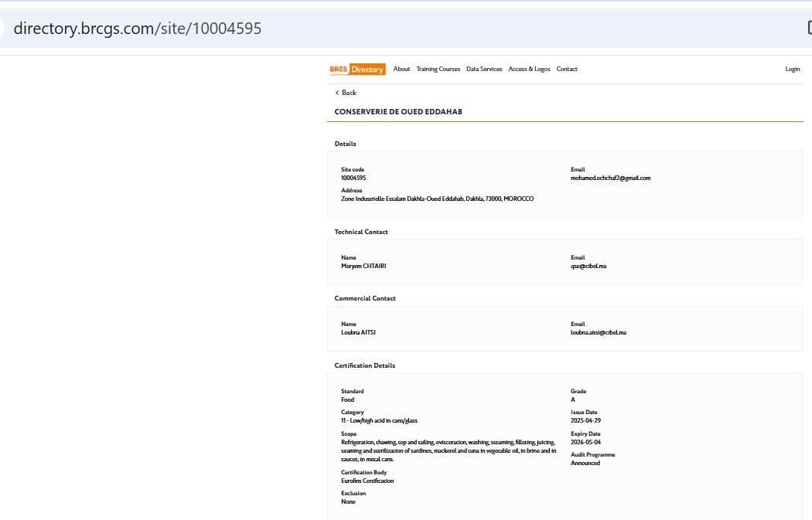Viewport: 812px width, 520px height.
Task: Open the Contact page link
Action: (567, 70)
